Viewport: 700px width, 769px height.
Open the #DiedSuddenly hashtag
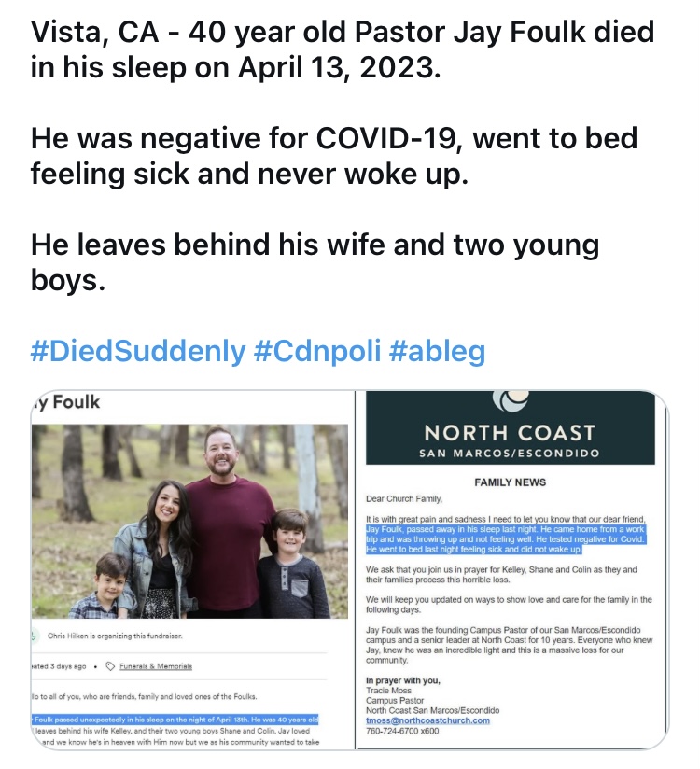pos(138,351)
